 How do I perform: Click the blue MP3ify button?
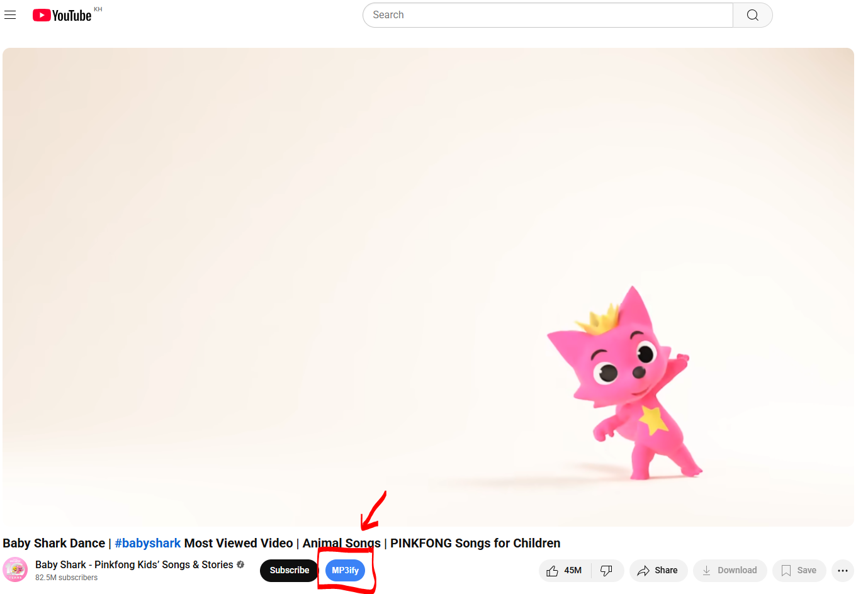point(346,571)
